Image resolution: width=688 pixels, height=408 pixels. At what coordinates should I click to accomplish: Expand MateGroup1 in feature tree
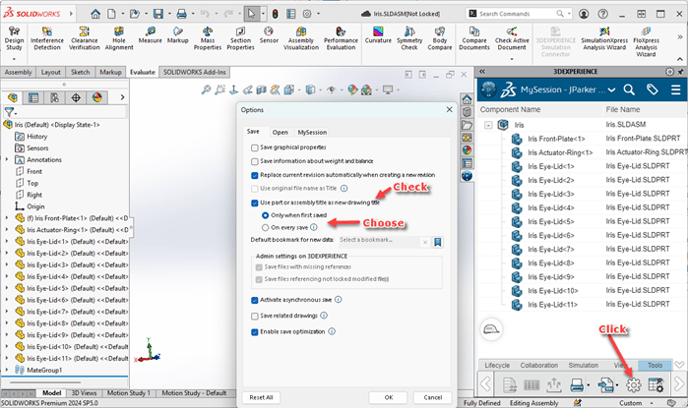coord(7,370)
